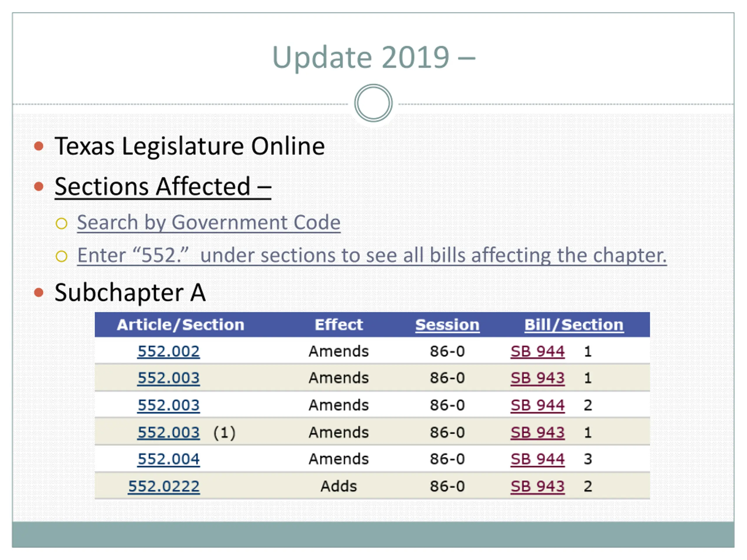Click the Effect column header
The width and height of the screenshot is (747, 560).
pyautogui.click(x=339, y=325)
